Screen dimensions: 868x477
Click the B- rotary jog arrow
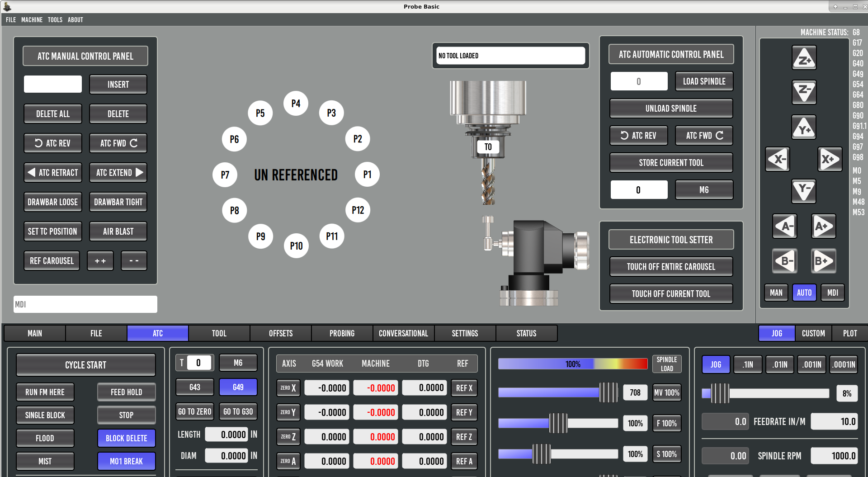[785, 261]
